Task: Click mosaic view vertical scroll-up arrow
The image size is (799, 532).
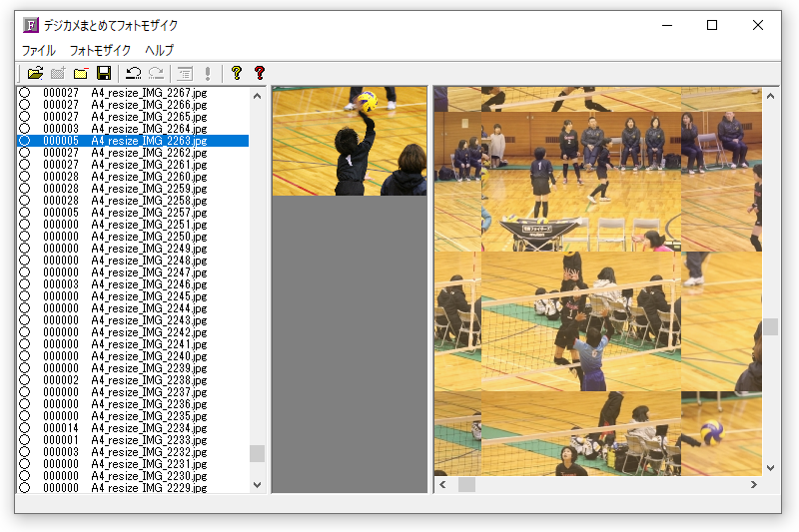Action: pyautogui.click(x=770, y=96)
